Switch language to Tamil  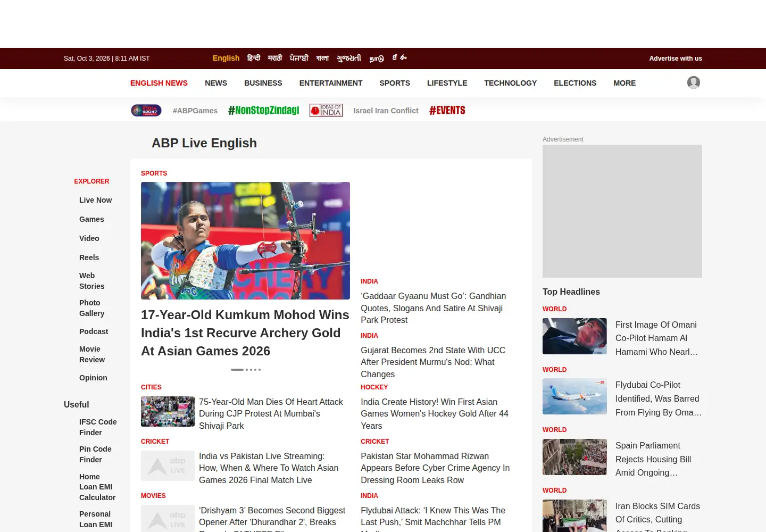pos(377,59)
